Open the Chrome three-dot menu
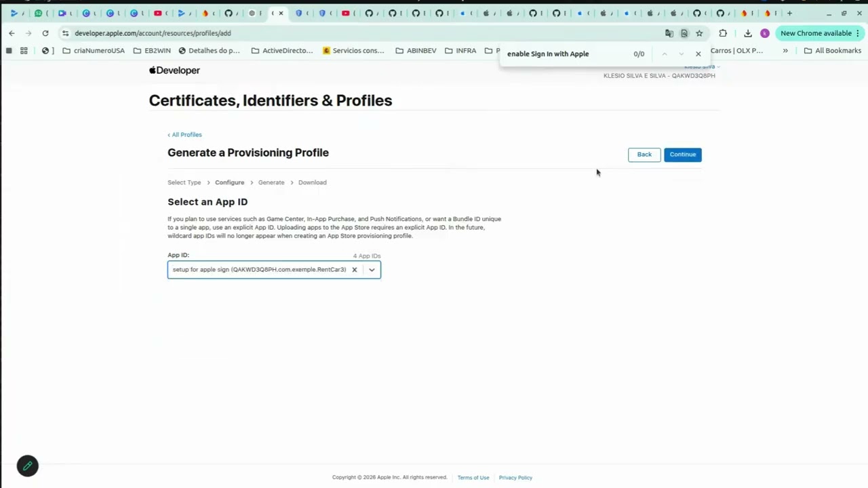The width and height of the screenshot is (868, 488). point(859,33)
